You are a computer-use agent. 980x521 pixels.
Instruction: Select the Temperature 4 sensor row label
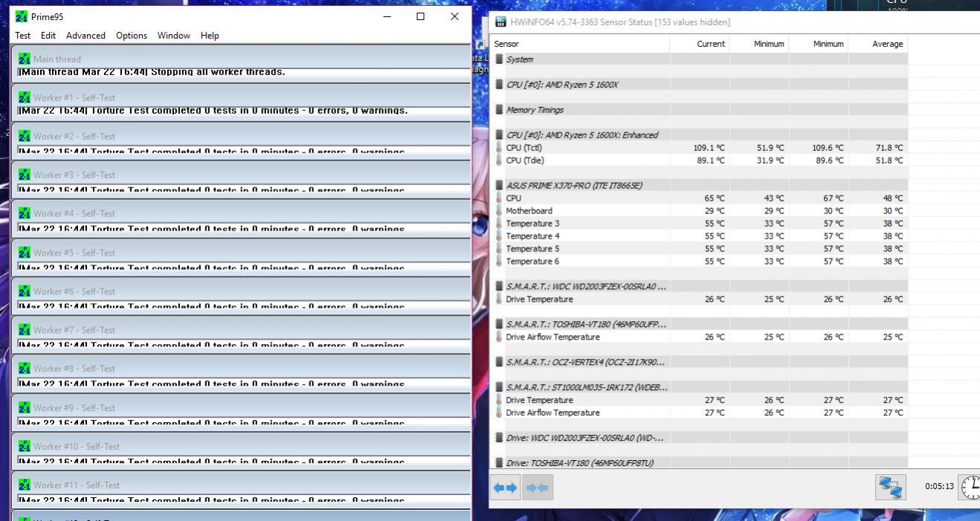pos(532,236)
